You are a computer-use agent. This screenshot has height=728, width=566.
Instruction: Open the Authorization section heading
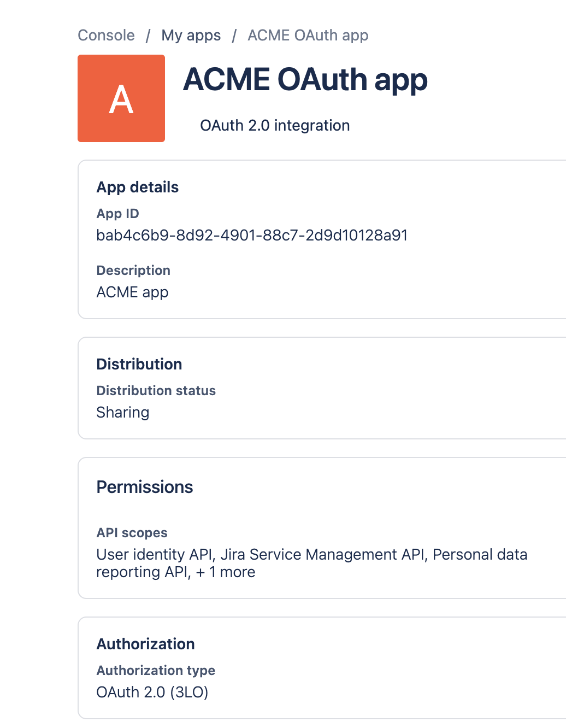(x=145, y=644)
